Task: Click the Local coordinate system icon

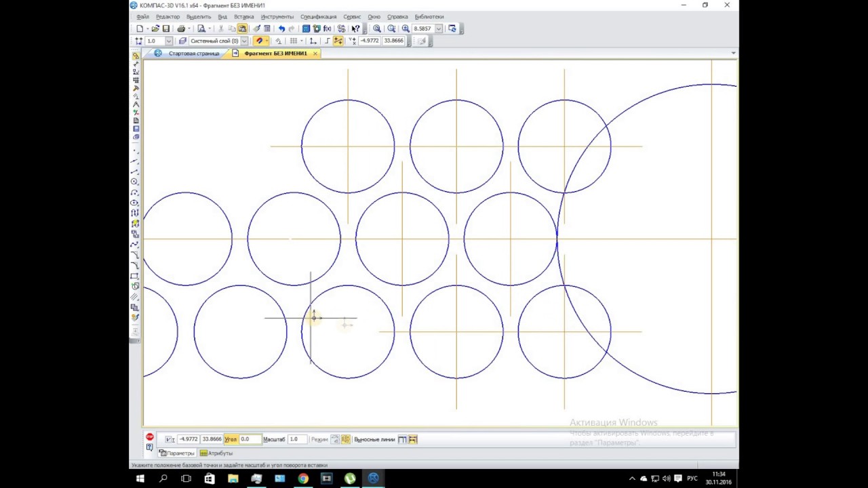Action: pos(313,41)
